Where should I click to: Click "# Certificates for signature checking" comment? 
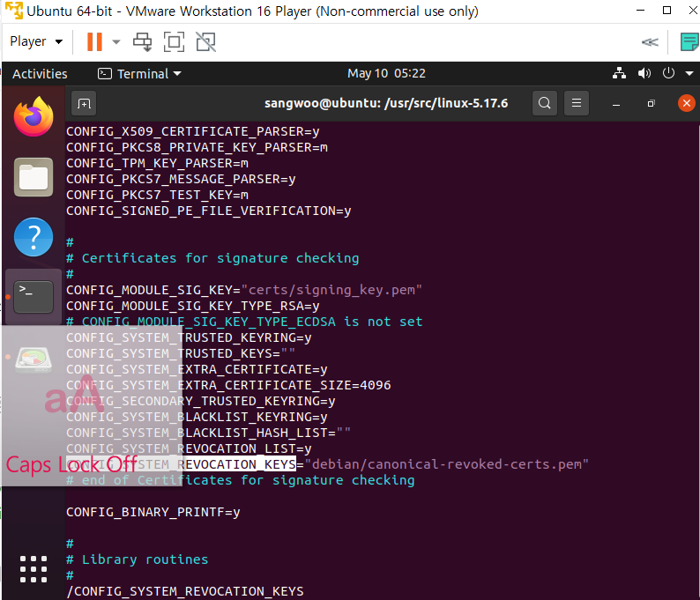[212, 258]
